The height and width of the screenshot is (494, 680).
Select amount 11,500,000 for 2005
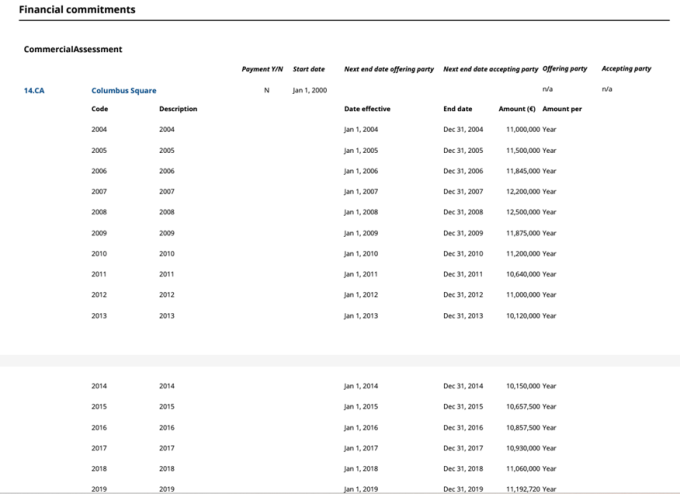tap(523, 150)
